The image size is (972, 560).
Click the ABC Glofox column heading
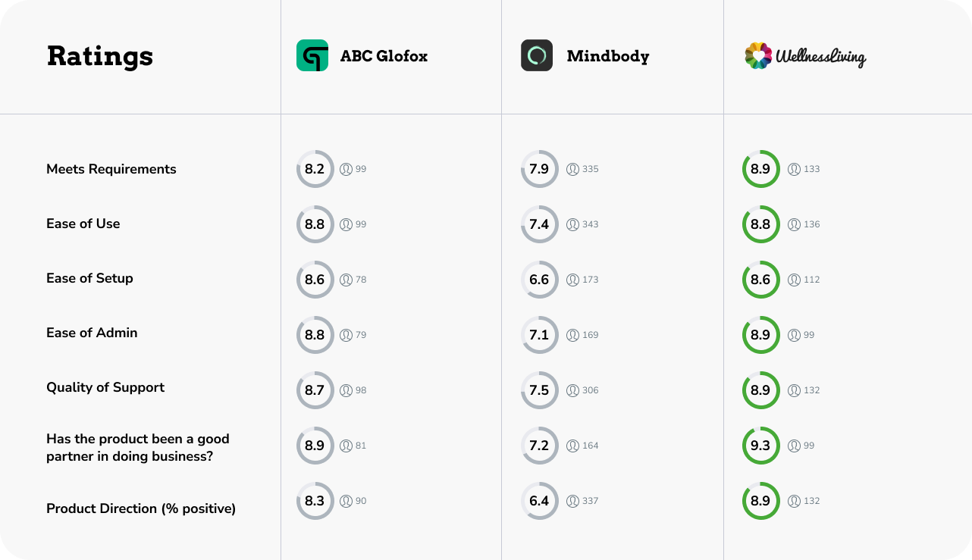point(384,56)
